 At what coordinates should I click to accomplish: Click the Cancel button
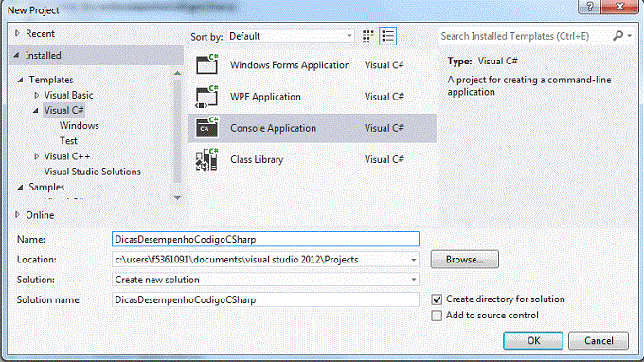point(599,340)
